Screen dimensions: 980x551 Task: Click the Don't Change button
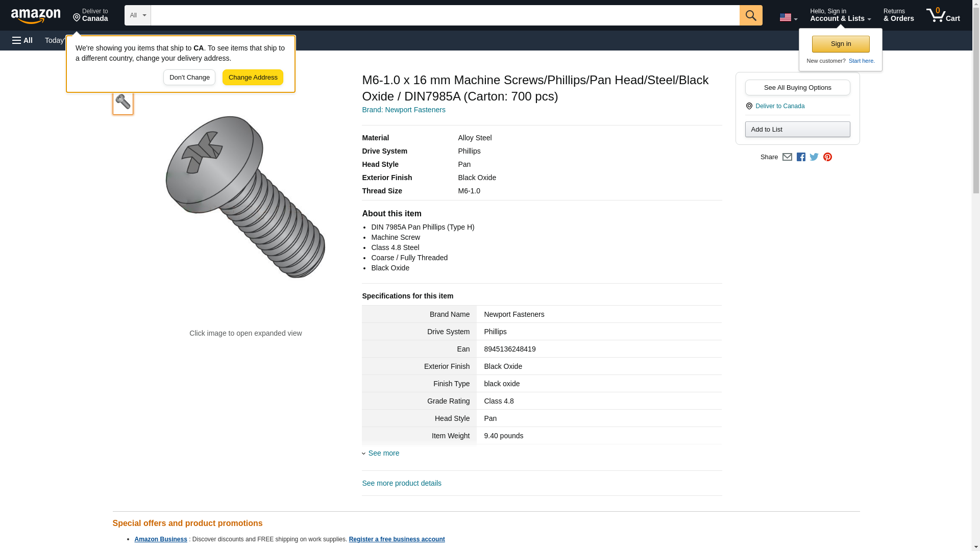189,78
